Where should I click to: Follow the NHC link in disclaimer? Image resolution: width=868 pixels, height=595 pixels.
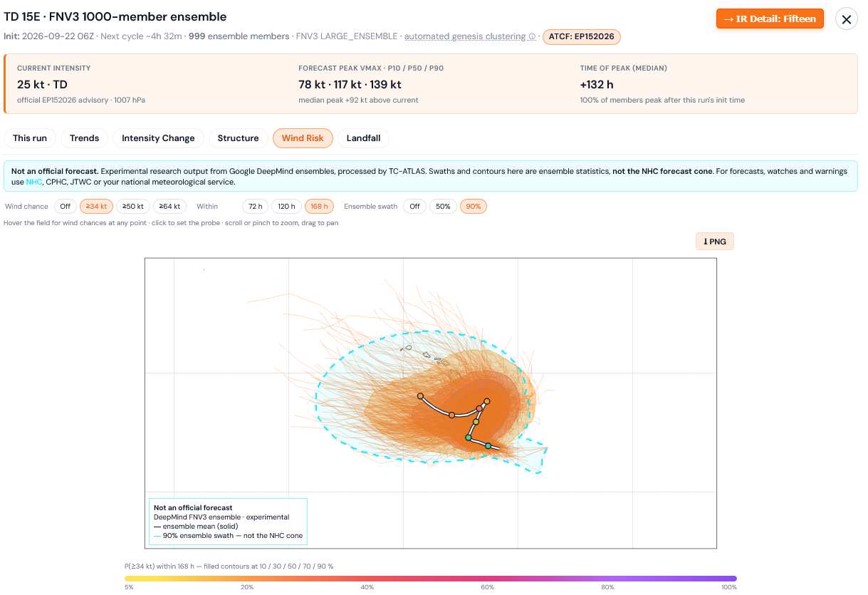pos(34,182)
